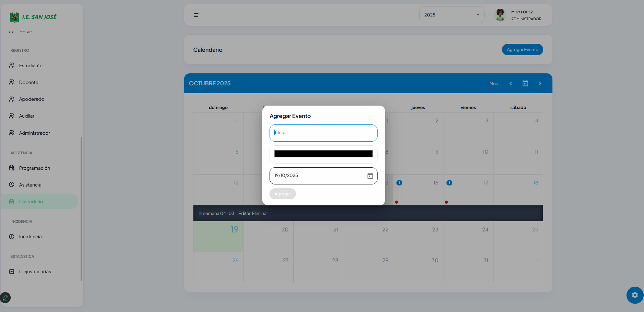Click the date picker calendar icon in dialog
The height and width of the screenshot is (312, 644).
point(370,176)
